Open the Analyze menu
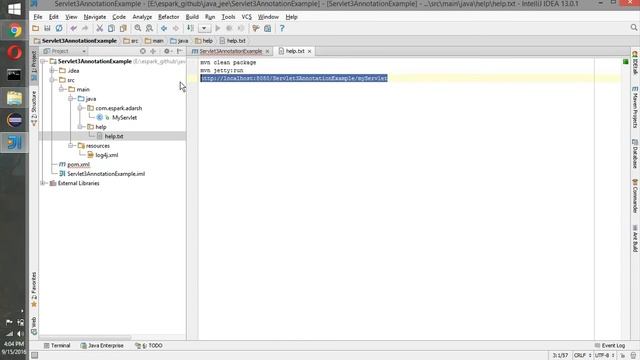The image size is (640, 360). coord(142,17)
